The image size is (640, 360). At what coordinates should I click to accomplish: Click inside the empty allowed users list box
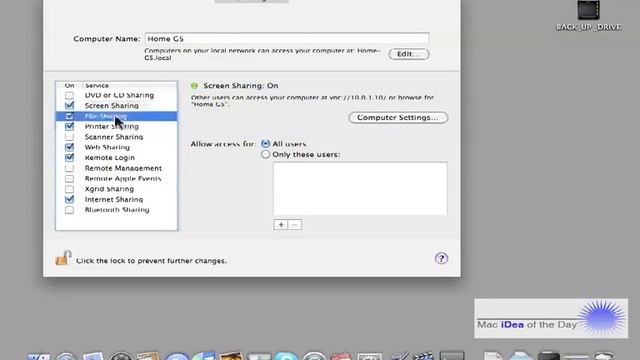tap(360, 189)
